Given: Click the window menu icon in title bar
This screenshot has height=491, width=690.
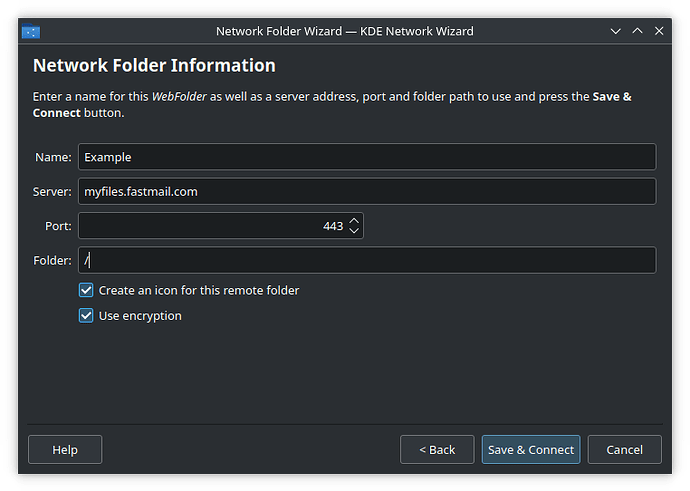Looking at the screenshot, I should tap(30, 31).
